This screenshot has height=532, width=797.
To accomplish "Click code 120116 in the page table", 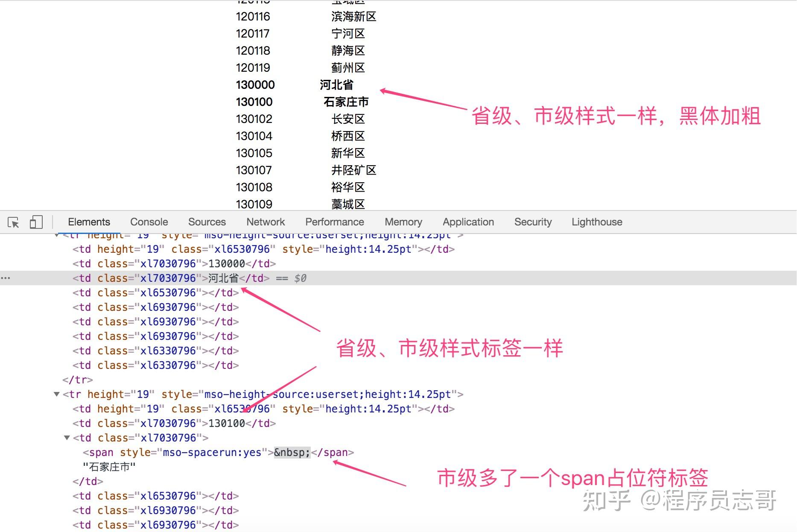I will point(253,16).
